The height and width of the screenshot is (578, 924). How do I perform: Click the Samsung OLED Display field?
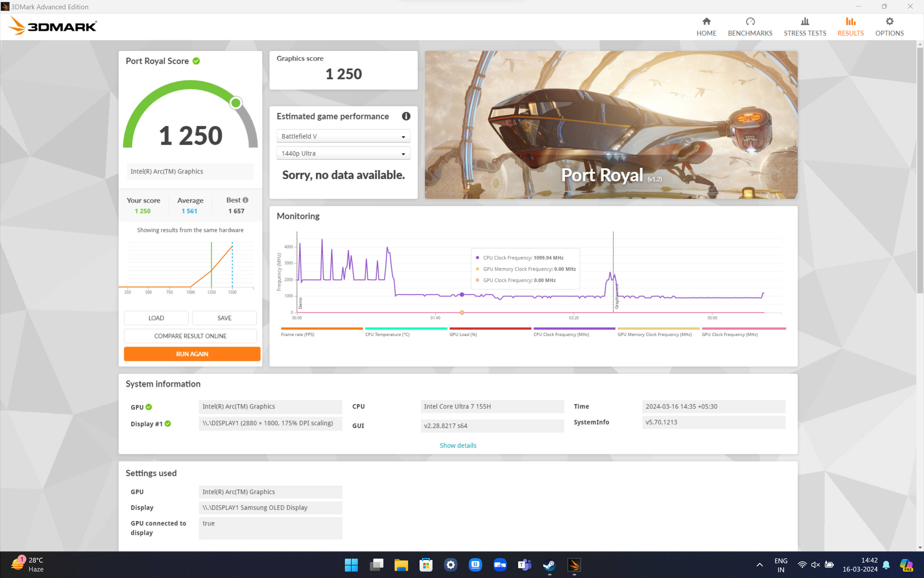(270, 508)
